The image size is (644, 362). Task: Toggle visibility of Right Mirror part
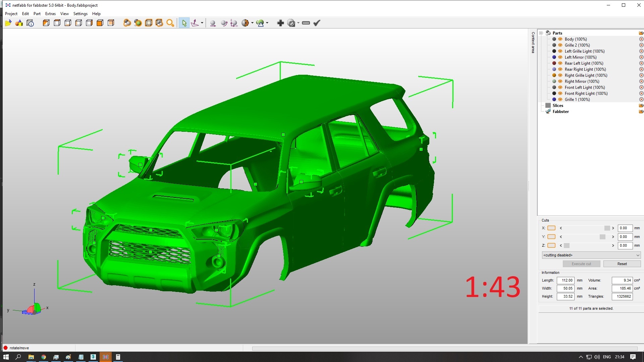(x=560, y=81)
